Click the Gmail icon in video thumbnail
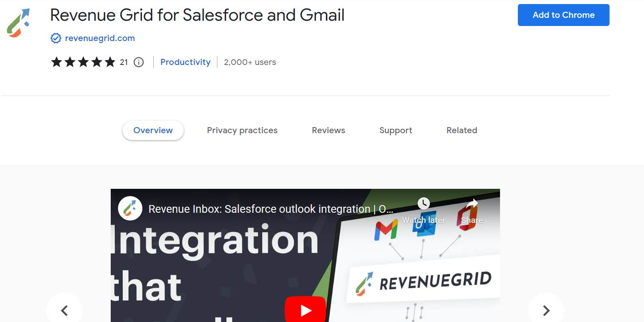The height and width of the screenshot is (322, 644). click(386, 230)
